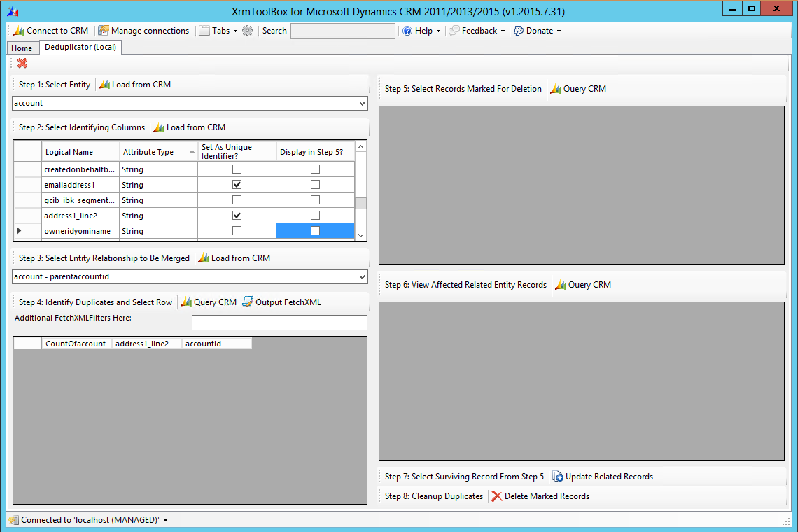Click the Tabs toolbar icon
Image resolution: width=798 pixels, height=532 pixels.
(x=204, y=31)
